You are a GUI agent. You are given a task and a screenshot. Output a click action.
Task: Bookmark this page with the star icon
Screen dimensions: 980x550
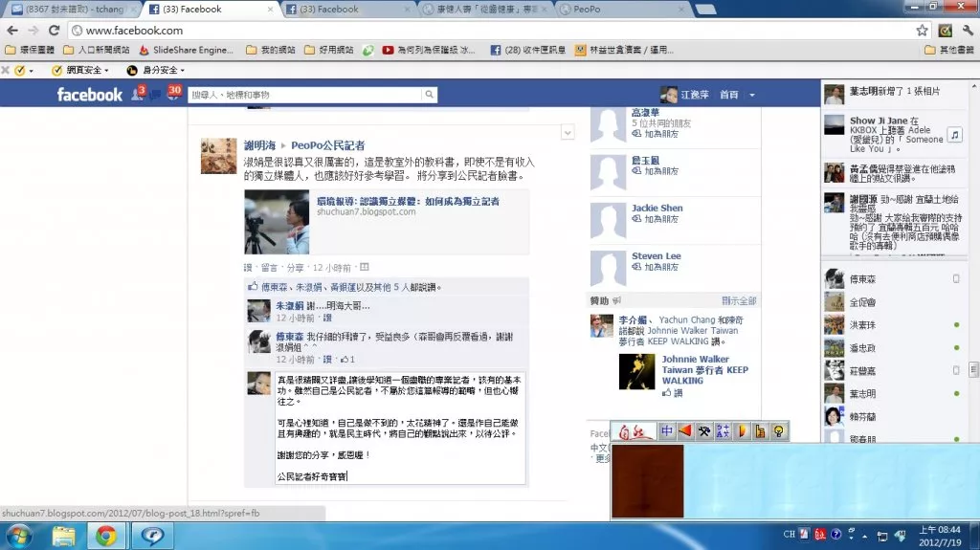tap(922, 31)
